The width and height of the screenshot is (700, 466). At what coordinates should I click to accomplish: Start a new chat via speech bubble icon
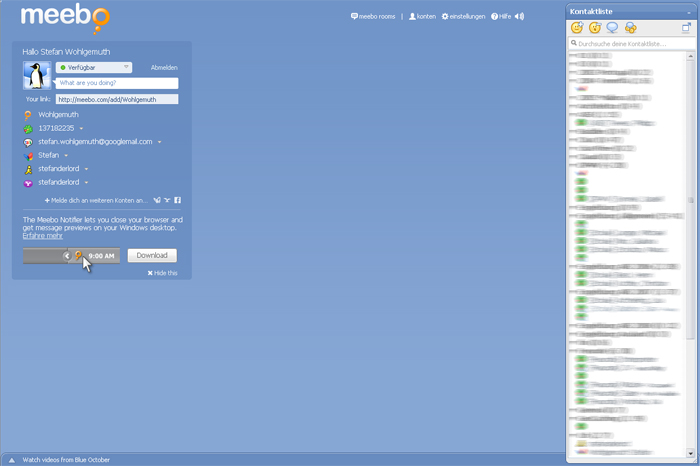click(x=612, y=28)
